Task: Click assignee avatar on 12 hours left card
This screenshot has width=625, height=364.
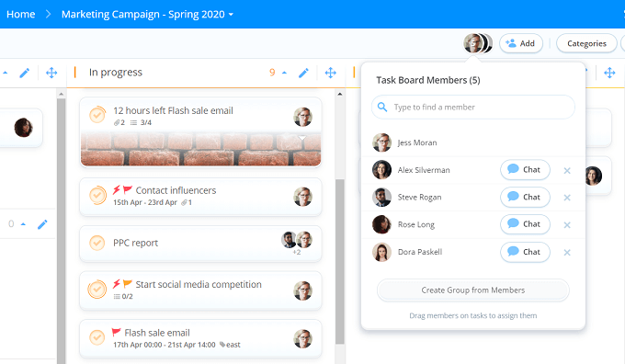Action: [303, 117]
